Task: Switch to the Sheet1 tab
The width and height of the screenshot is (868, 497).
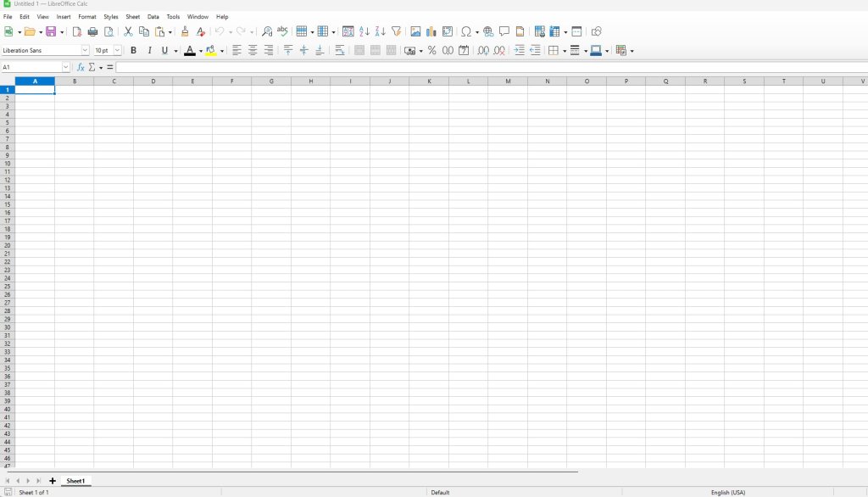Action: click(75, 481)
